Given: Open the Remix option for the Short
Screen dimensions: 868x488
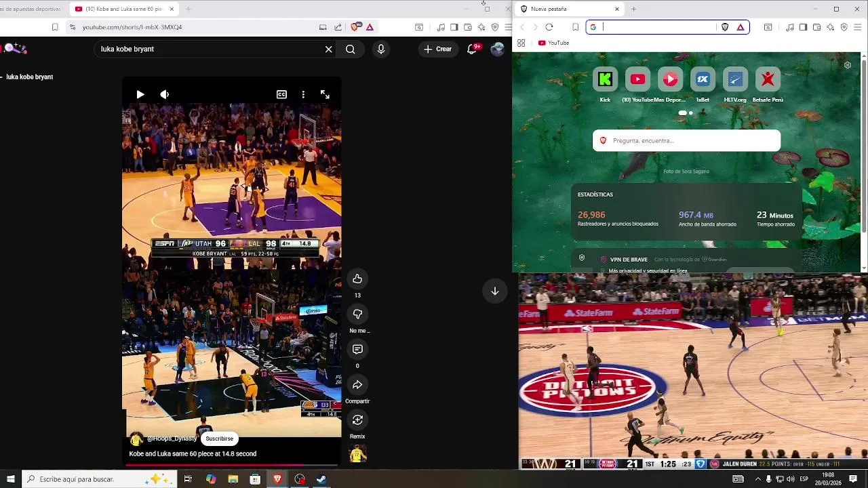Looking at the screenshot, I should [357, 420].
